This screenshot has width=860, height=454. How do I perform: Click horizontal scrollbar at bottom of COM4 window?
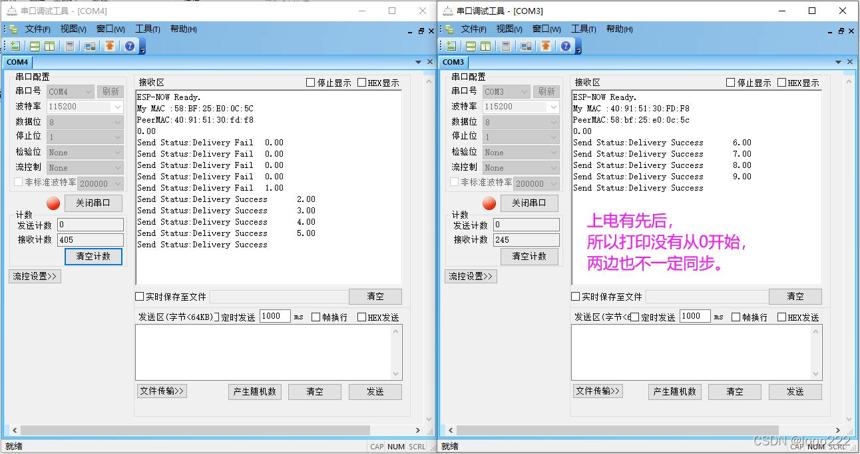[216, 430]
